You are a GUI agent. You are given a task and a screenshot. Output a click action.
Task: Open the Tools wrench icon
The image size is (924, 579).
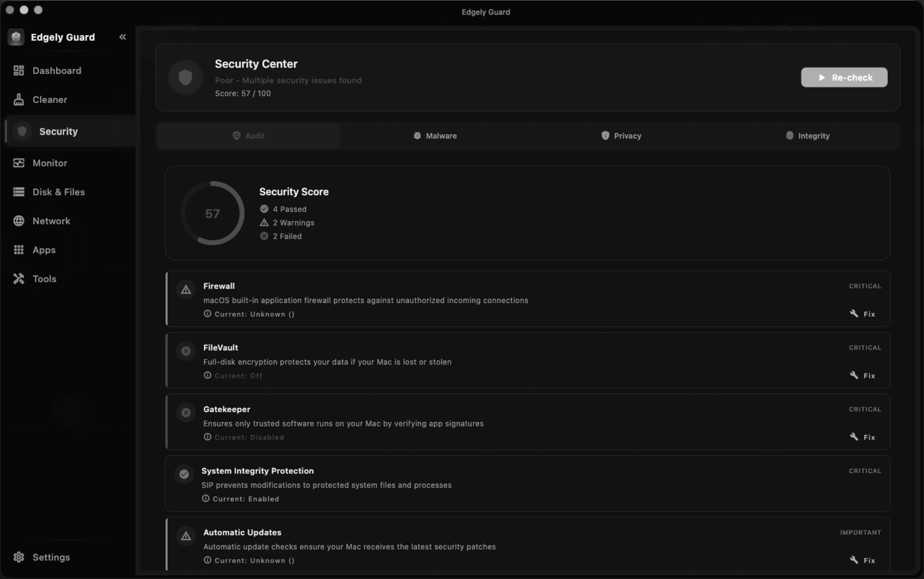click(x=18, y=279)
